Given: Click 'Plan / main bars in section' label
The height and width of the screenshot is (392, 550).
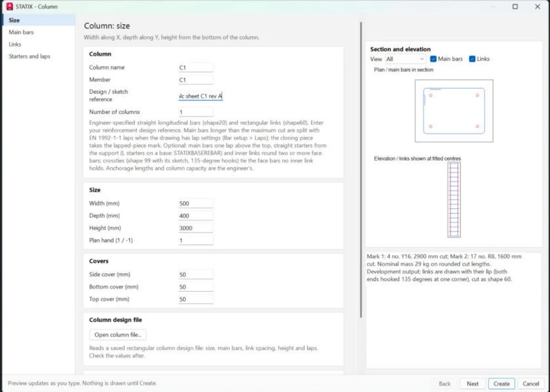Looking at the screenshot, I should tap(403, 70).
